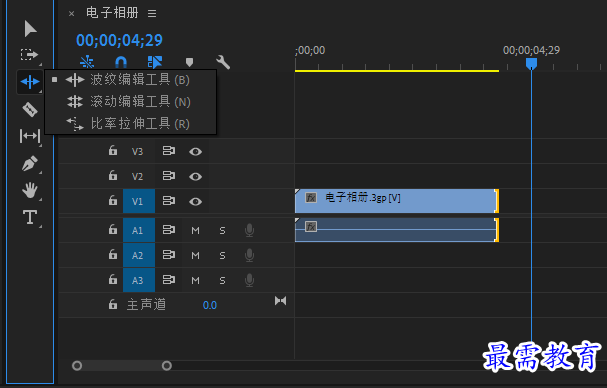Close the 电子相册 sequence tab
Image resolution: width=607 pixels, height=388 pixels.
point(71,14)
